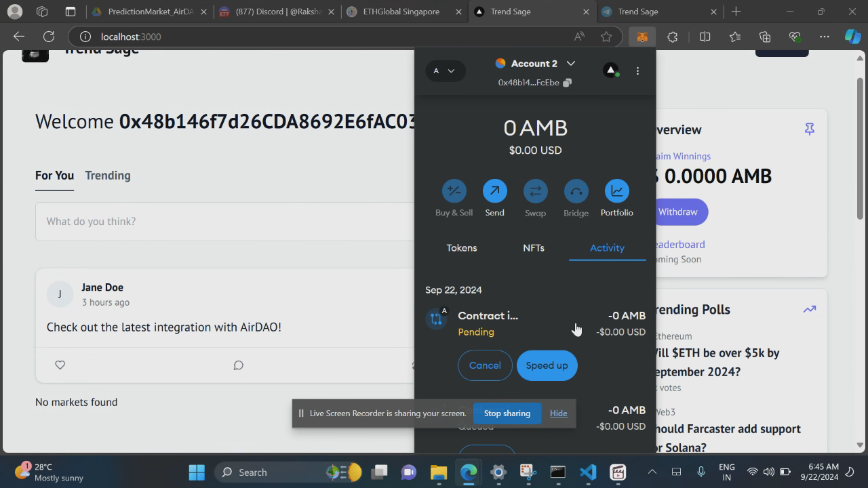
Task: Open MetaMask three-dot options menu
Action: click(637, 70)
